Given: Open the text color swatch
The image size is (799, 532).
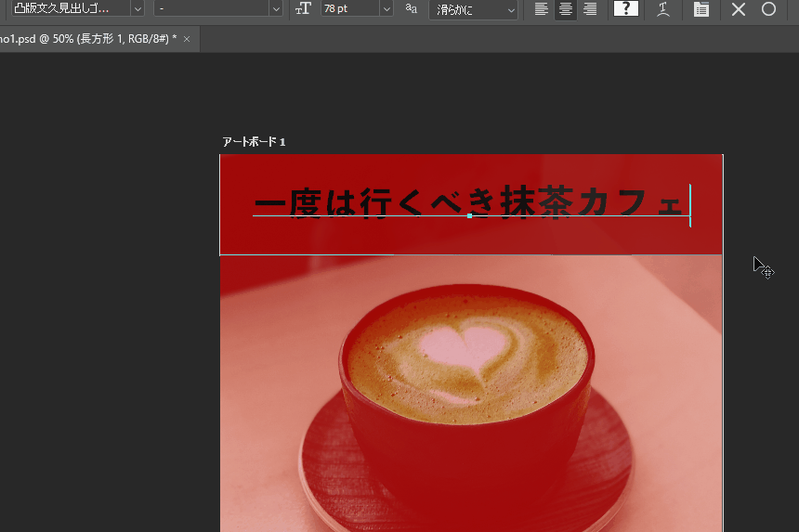Looking at the screenshot, I should pos(626,8).
